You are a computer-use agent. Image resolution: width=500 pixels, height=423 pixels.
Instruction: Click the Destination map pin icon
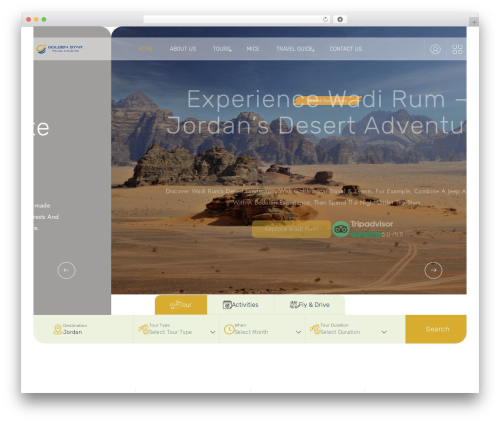58,329
